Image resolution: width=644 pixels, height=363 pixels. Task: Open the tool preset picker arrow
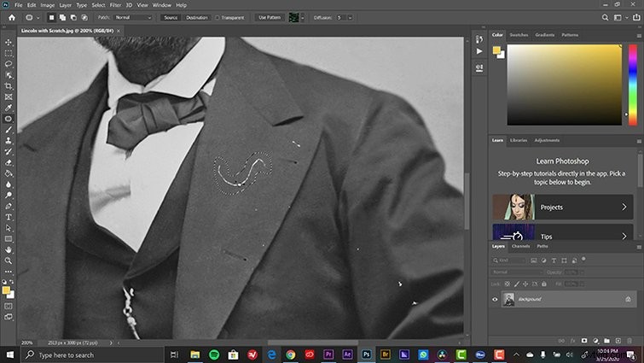pos(38,18)
